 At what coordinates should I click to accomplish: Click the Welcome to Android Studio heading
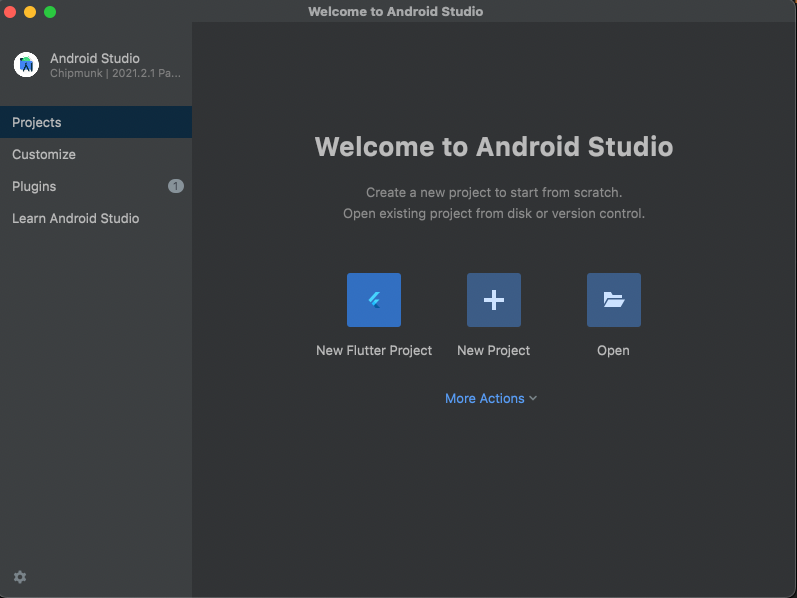[x=494, y=146]
